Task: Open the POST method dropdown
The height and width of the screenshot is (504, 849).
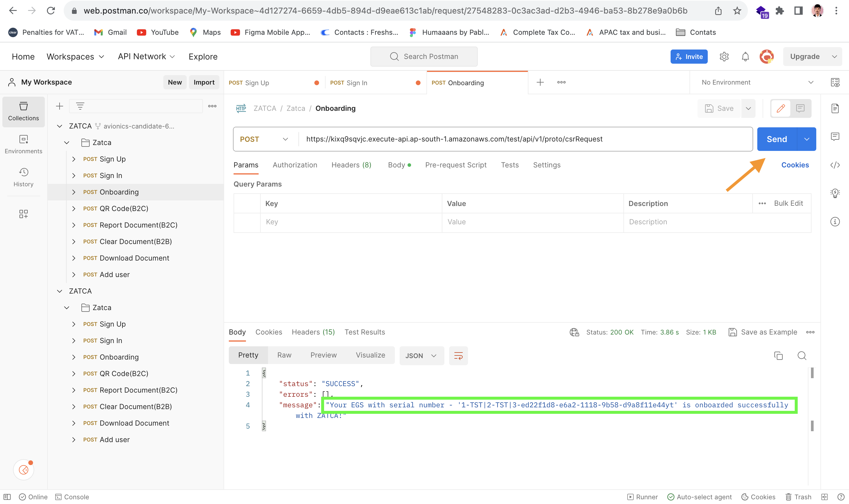Action: [x=264, y=139]
